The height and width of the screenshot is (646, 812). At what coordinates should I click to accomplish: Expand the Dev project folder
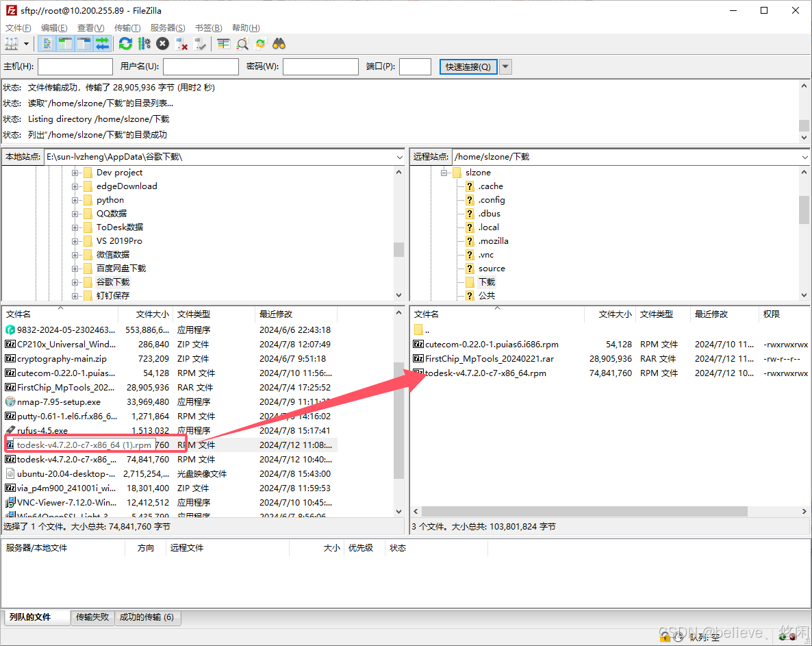pos(75,173)
